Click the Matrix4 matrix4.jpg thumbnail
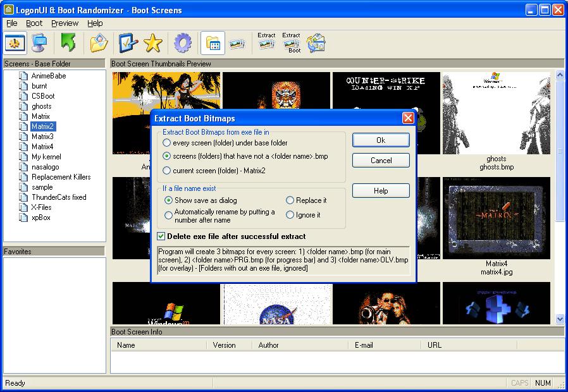 497,218
